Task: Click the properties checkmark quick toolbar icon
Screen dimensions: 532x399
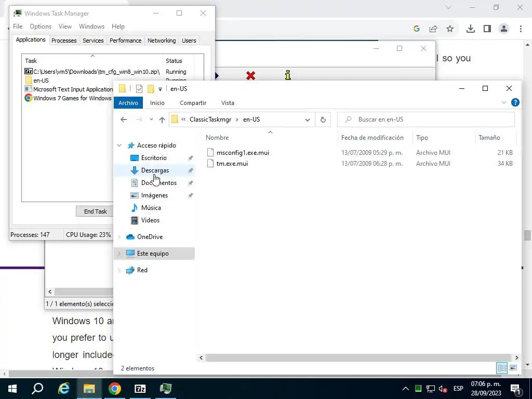Action: coord(139,89)
